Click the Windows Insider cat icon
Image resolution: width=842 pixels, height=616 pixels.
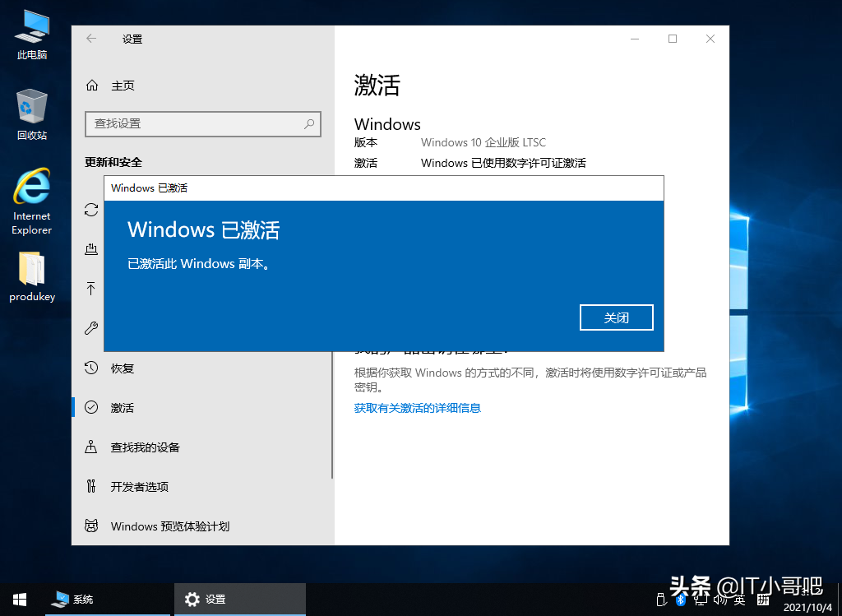[91, 526]
